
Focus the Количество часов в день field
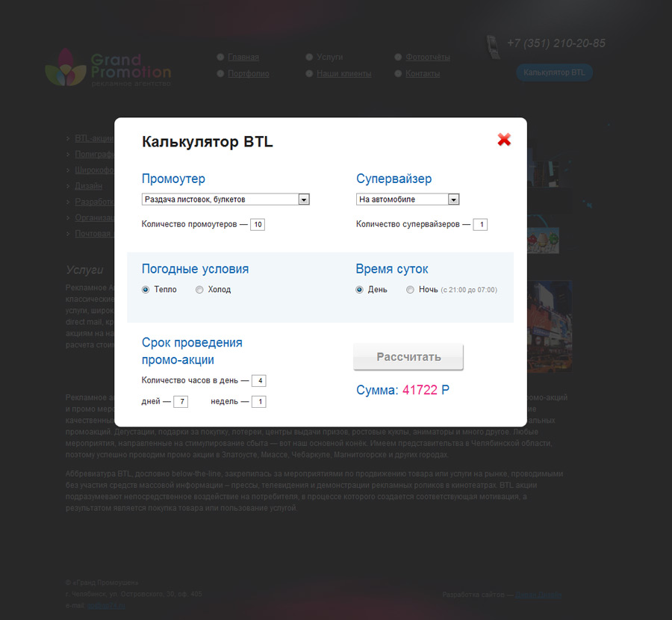click(x=259, y=381)
